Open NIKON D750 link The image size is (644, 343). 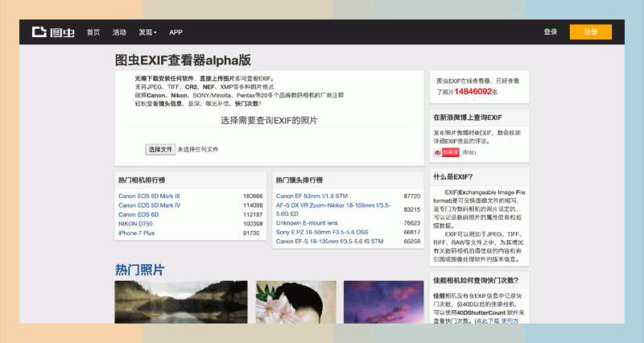(x=135, y=224)
